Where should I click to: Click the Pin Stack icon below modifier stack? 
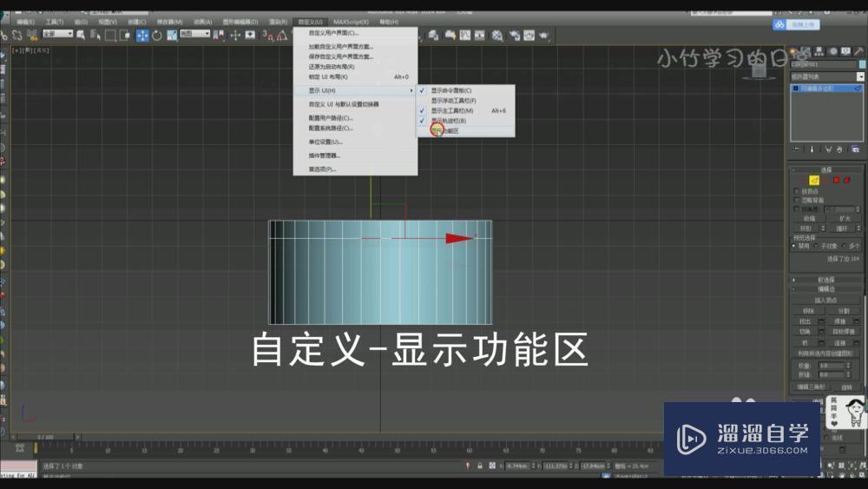click(797, 149)
